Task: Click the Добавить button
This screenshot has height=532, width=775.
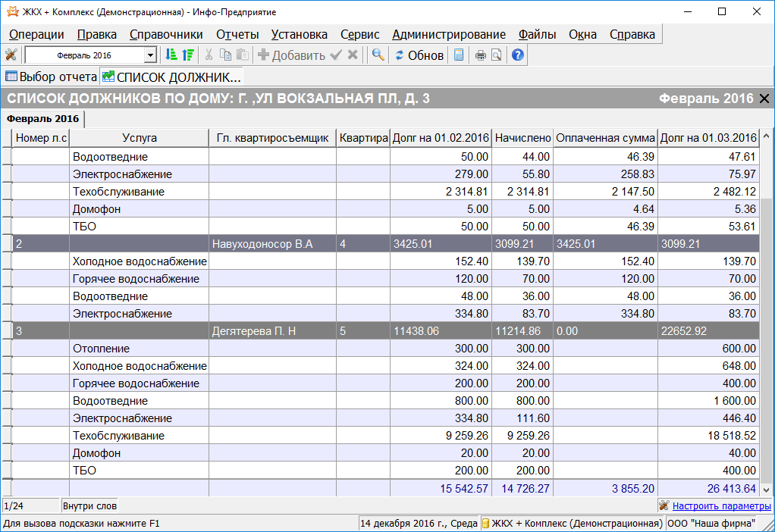Action: pyautogui.click(x=291, y=55)
